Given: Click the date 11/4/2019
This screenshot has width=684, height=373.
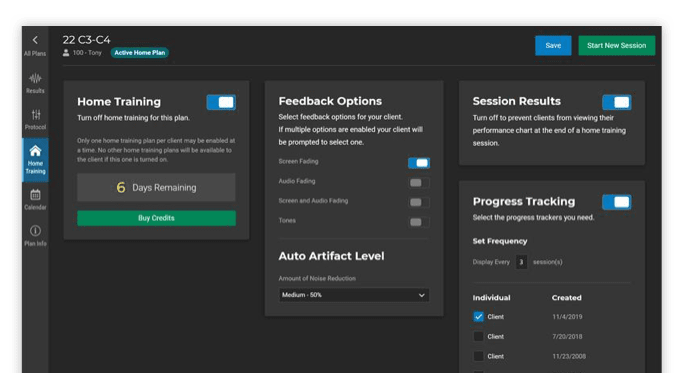Looking at the screenshot, I should 567,317.
